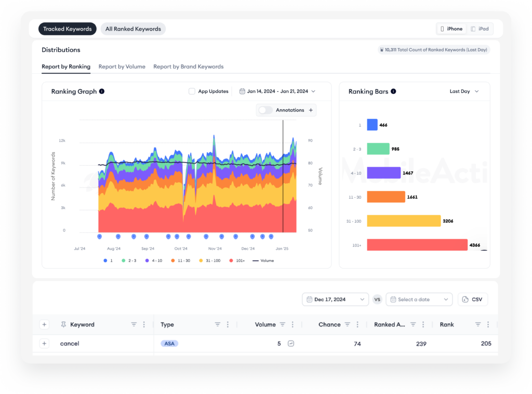
Task: Open the Jan 14 - Jan 21 date range dropdown
Action: 277,91
